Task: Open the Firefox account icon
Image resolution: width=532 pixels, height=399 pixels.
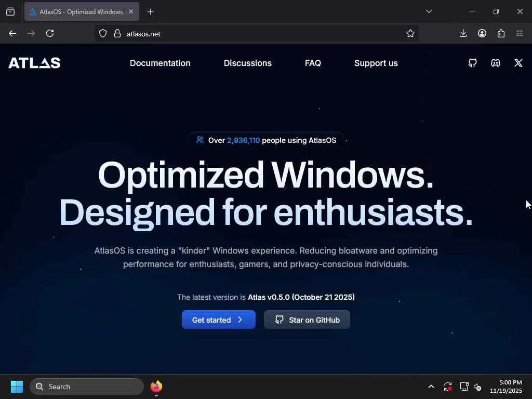Action: coord(482,33)
